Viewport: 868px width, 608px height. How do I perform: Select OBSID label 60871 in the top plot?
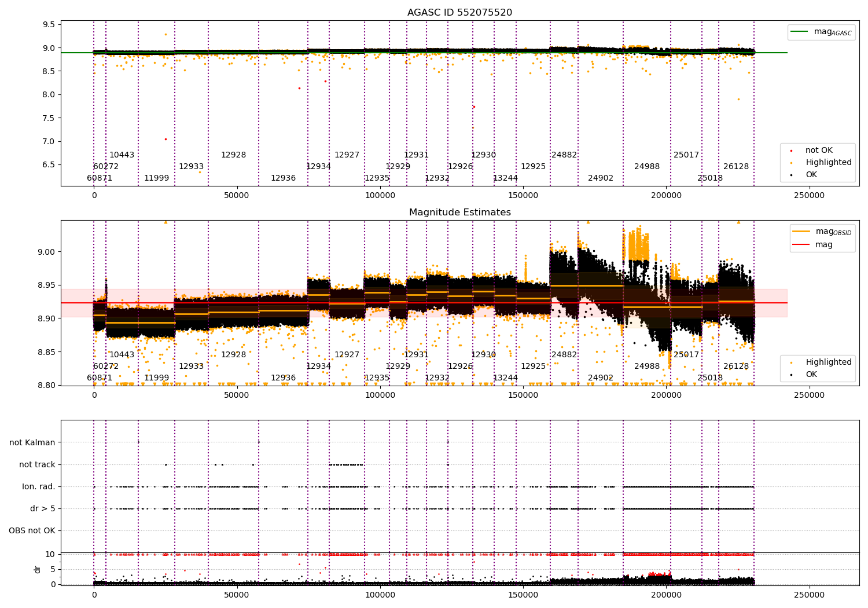click(100, 178)
